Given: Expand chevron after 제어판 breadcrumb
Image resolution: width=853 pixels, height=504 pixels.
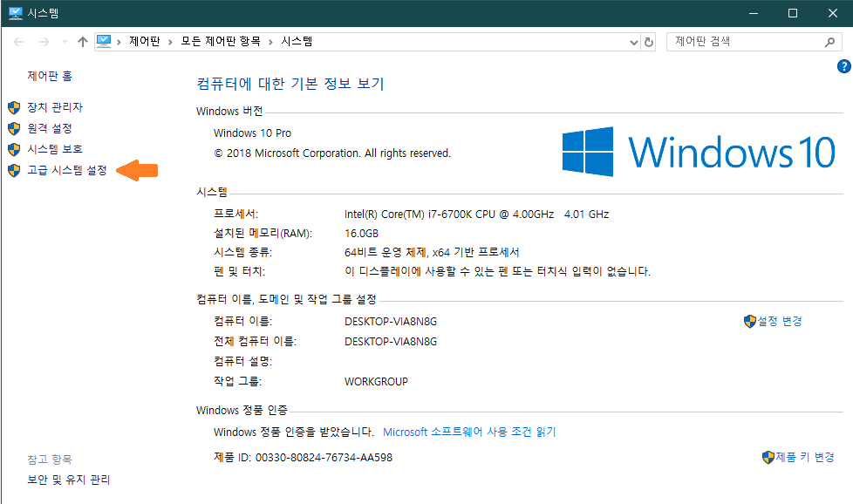Looking at the screenshot, I should tap(170, 42).
